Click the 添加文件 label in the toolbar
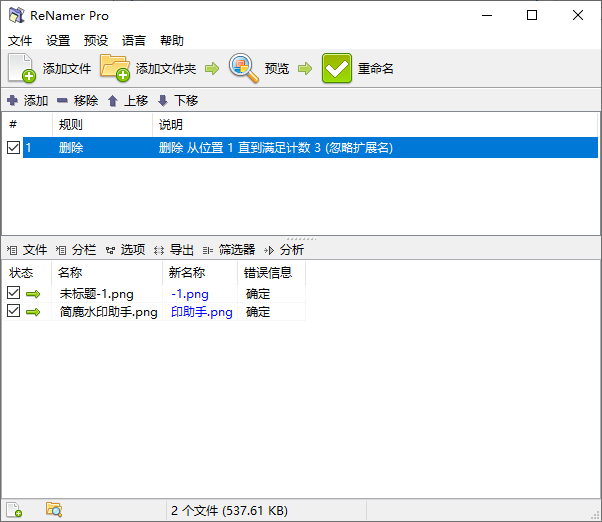This screenshot has width=602, height=522. 67,69
